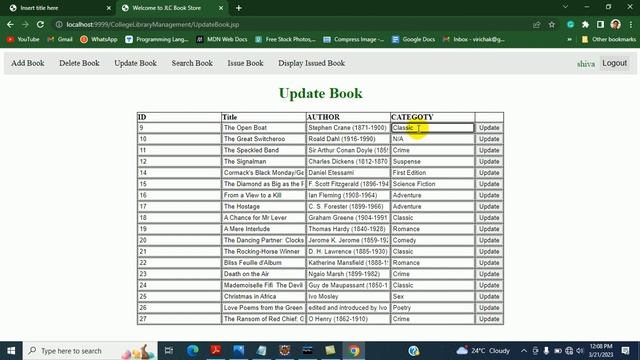
Task: Click the 'shiva' username text
Action: [586, 64]
